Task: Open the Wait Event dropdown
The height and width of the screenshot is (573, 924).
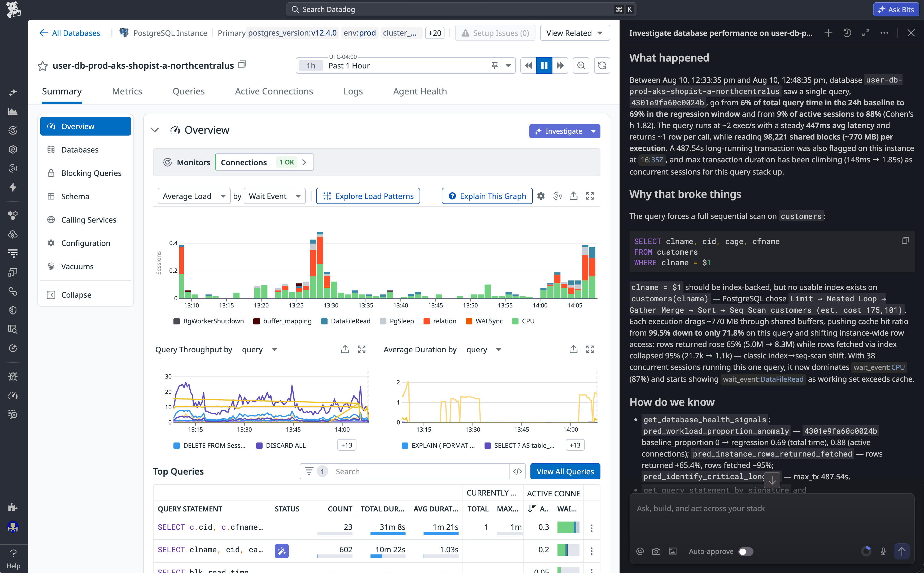Action: coord(275,196)
